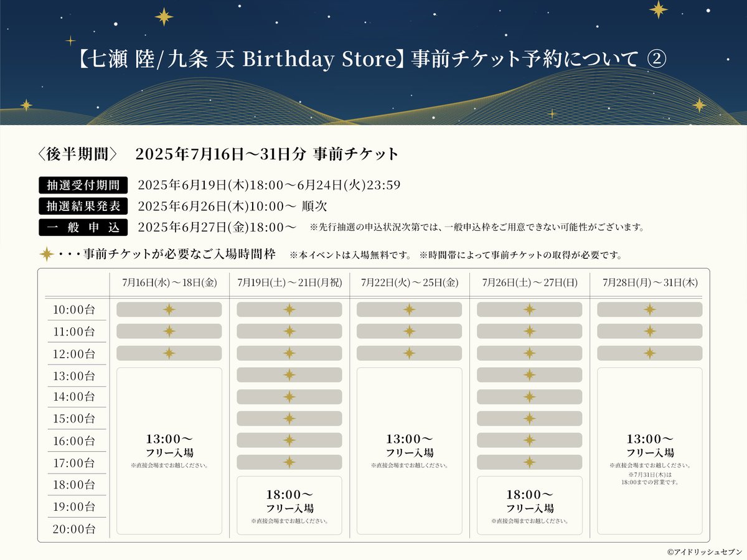This screenshot has width=747, height=560.
Task: Select the 抽選受付期間 black label
Action: (x=83, y=185)
